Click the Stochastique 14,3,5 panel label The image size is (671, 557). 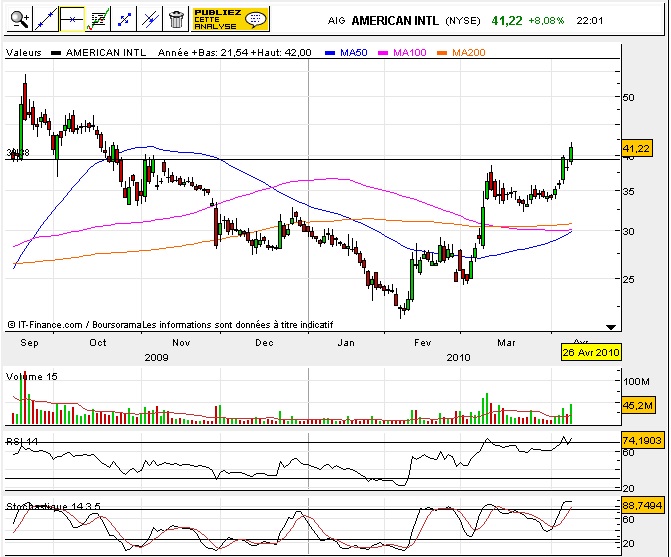pyautogui.click(x=53, y=507)
